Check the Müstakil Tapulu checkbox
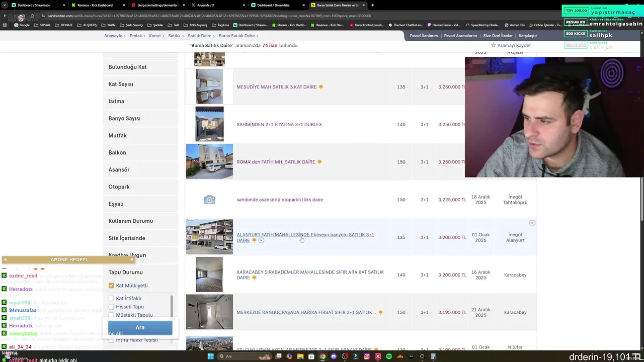The image size is (644, 362). point(111,315)
